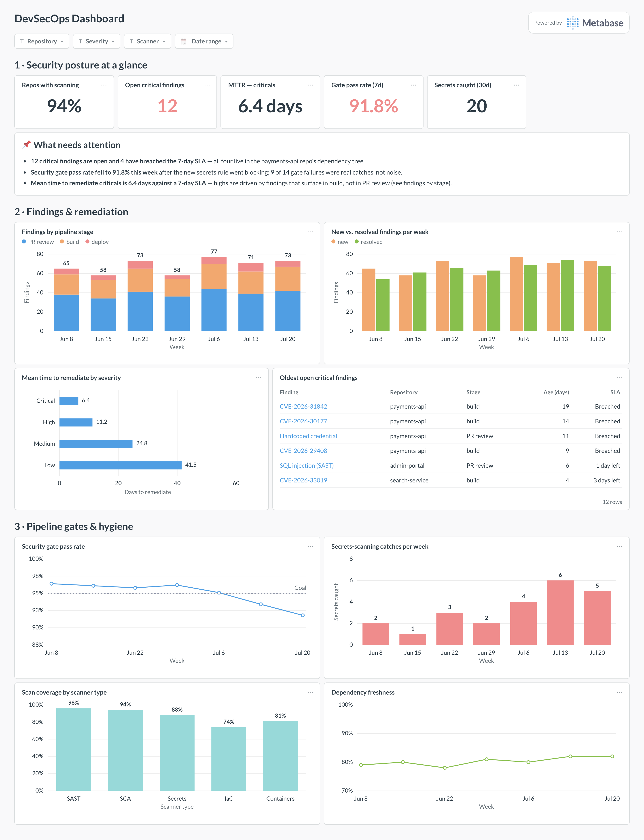Screen dimensions: 644x840
Task: Open menu on Scan coverage by scanner type
Action: point(310,692)
